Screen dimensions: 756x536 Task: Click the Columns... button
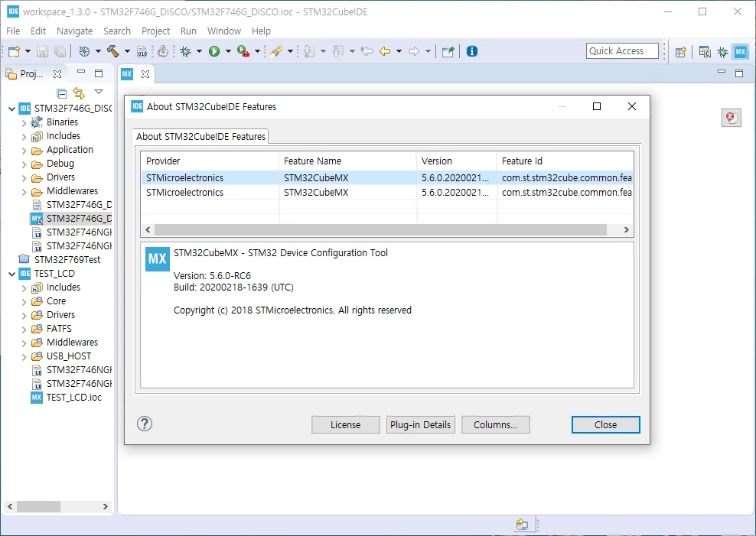pyautogui.click(x=495, y=425)
